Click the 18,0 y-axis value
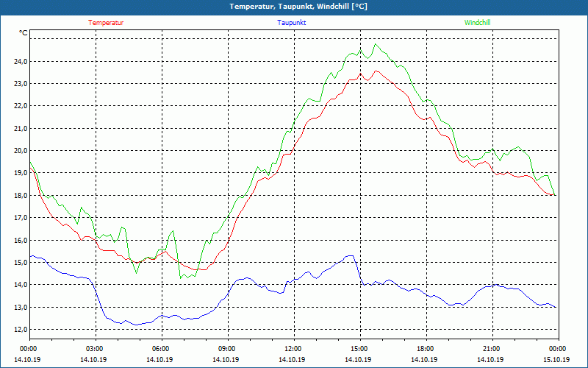This screenshot has width=588, height=368. coord(19,195)
